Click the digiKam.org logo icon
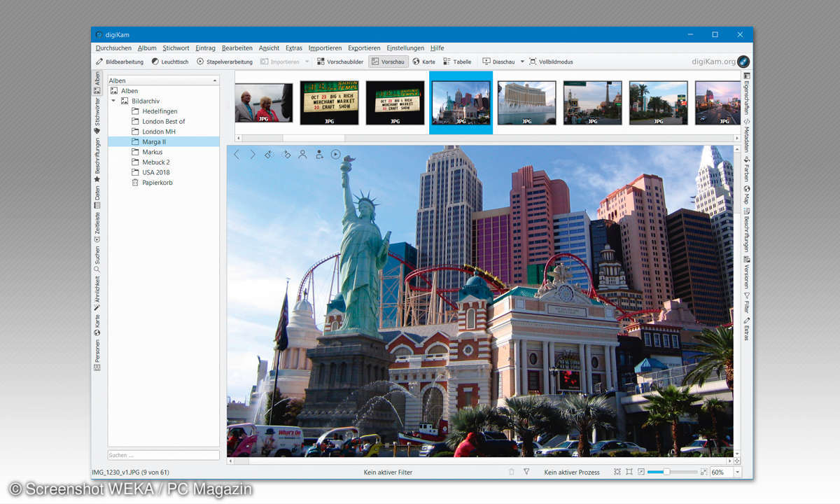 [x=743, y=62]
